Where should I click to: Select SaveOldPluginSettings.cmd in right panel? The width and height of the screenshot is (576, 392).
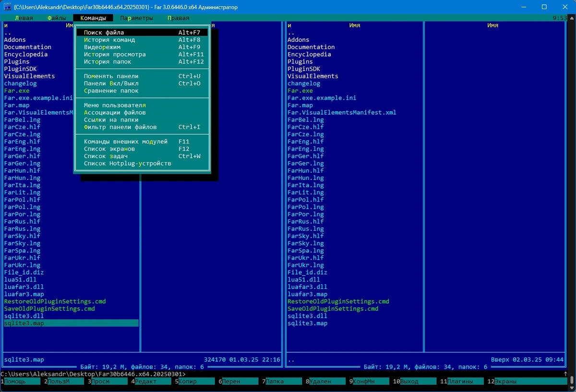[x=333, y=309]
